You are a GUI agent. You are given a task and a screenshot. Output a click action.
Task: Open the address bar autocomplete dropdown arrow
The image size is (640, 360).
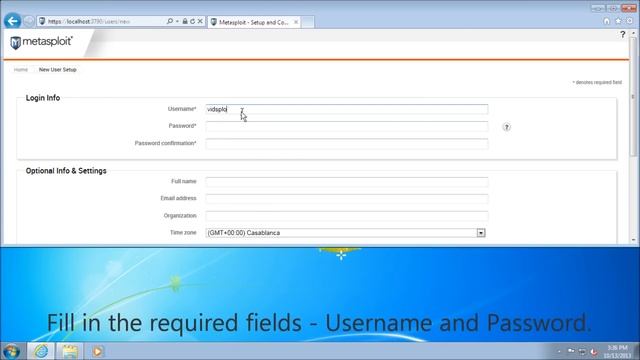(177, 21)
